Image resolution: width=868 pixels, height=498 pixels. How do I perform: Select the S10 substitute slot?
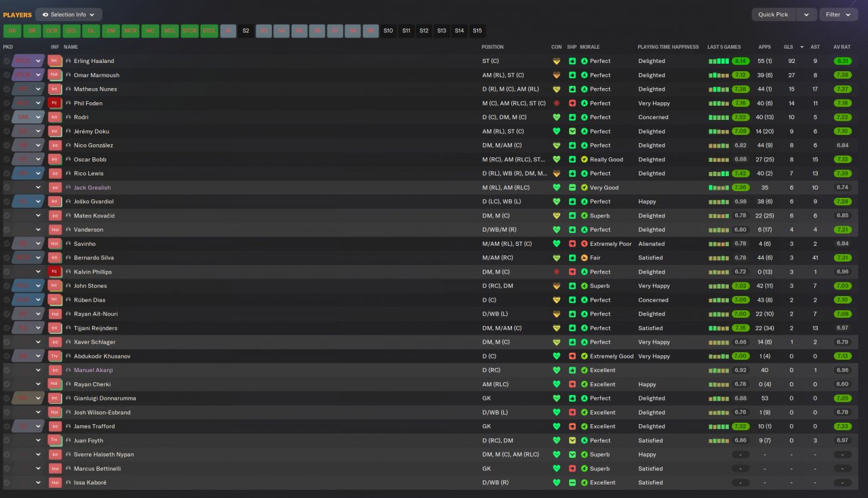coord(388,30)
